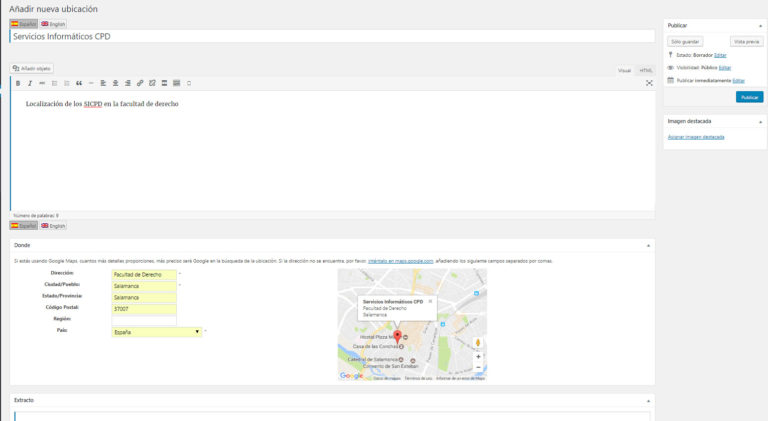Collapse the Imagen destacada panel
This screenshot has width=768, height=421.
point(761,121)
